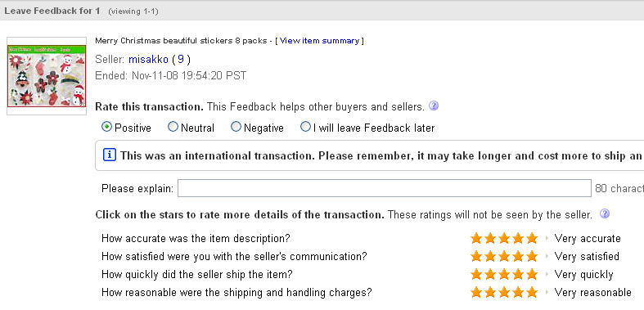Click the help icon beside Rate this transaction
The image size is (644, 310).
point(434,106)
